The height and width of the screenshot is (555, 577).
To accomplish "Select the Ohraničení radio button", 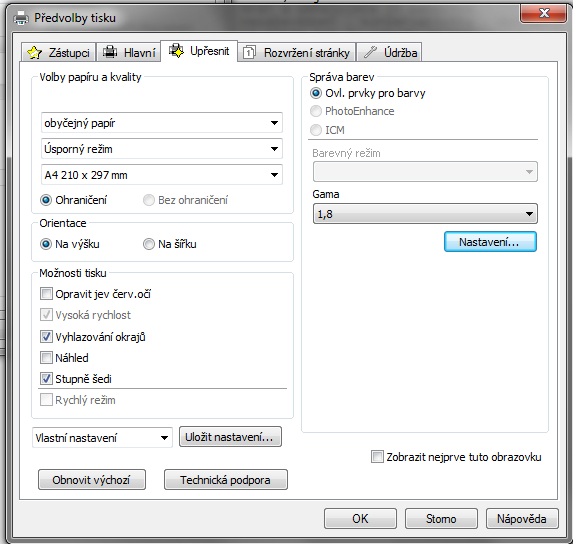I will tap(73, 200).
